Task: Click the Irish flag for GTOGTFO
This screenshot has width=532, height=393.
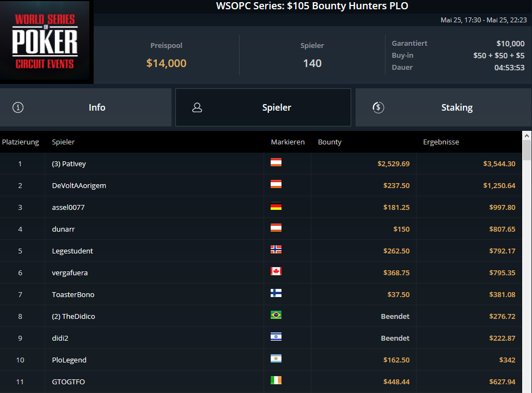Action: tap(276, 380)
